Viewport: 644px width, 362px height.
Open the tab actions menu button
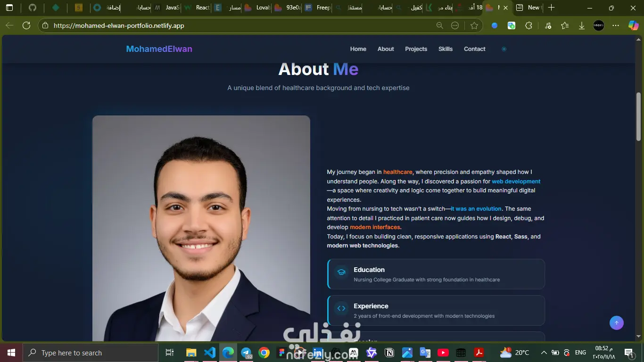(x=9, y=8)
